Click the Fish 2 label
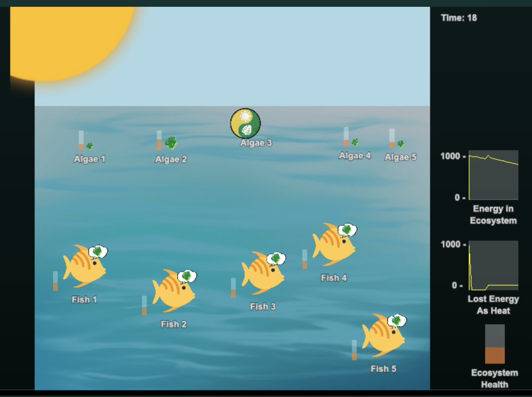Image resolution: width=532 pixels, height=397 pixels. 174,324
